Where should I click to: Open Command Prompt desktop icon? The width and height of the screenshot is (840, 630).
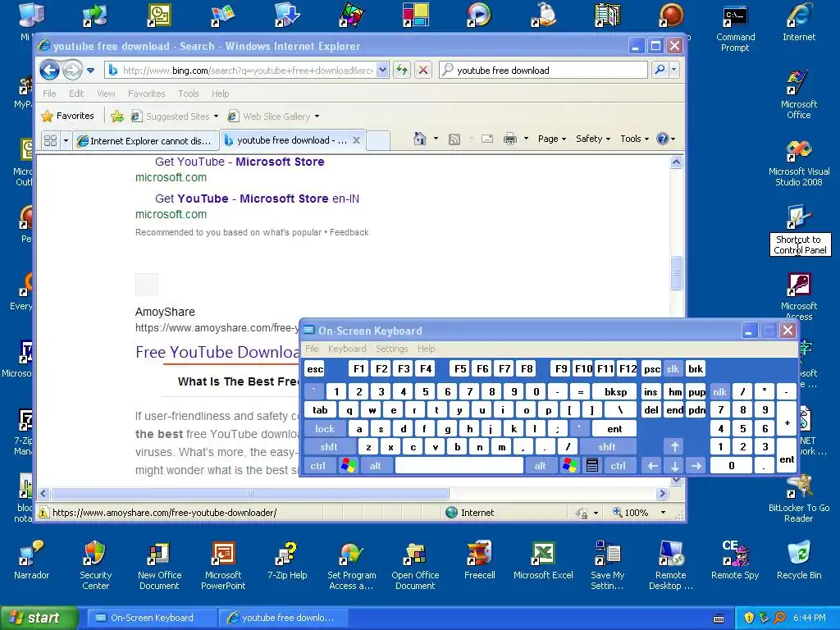(x=735, y=27)
